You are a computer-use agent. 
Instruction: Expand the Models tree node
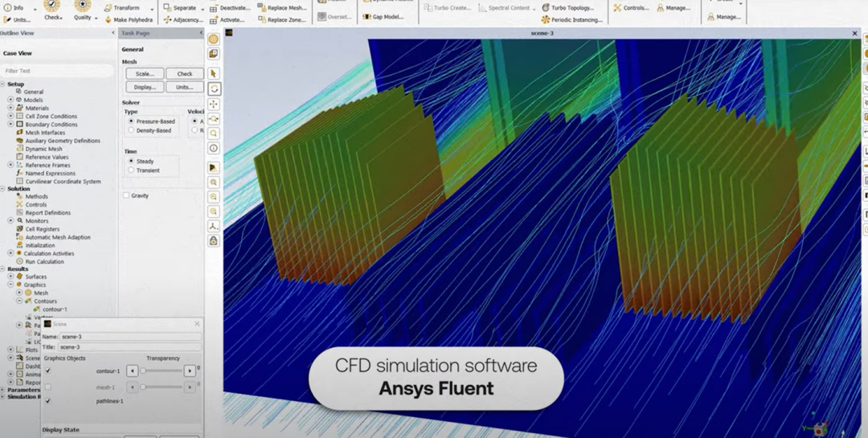[x=10, y=100]
